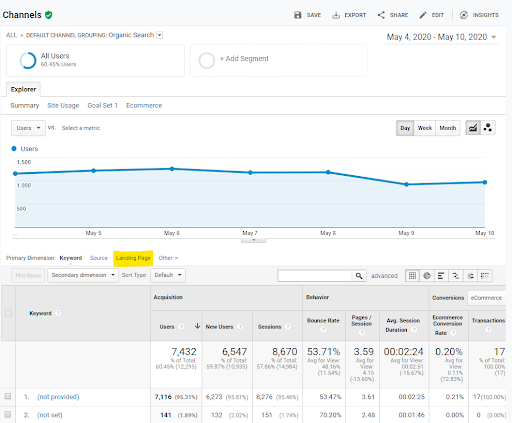The width and height of the screenshot is (512, 423).
Task: Click the May 6 data point
Action: point(172,169)
